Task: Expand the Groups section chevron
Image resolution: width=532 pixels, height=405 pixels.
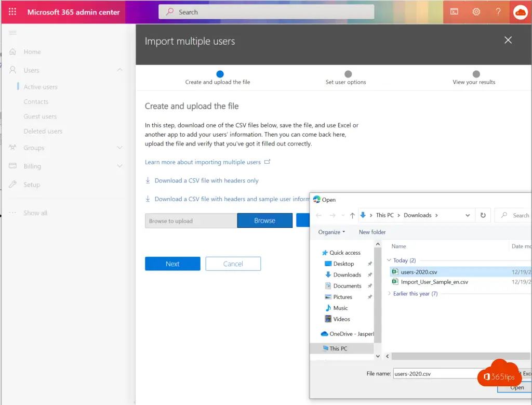Action: 120,148
